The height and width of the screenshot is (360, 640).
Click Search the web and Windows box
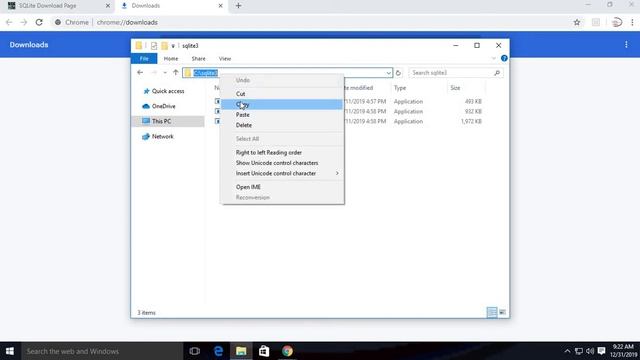click(x=102, y=351)
